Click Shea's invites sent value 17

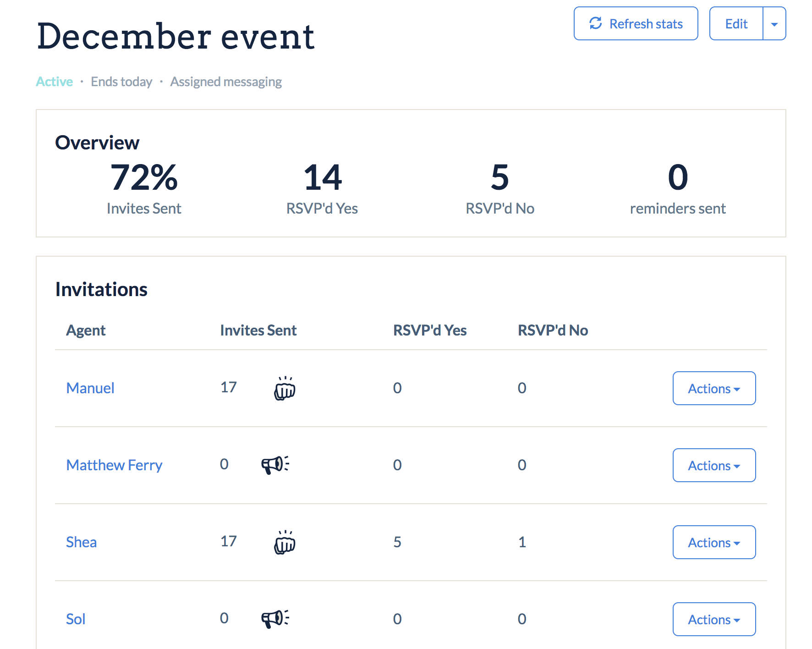coord(229,541)
